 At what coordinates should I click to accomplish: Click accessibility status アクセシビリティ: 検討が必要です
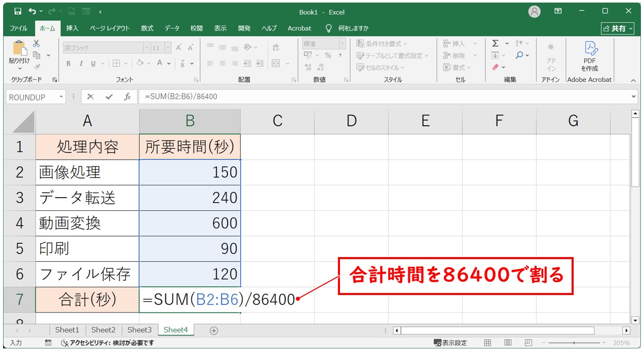point(107,343)
